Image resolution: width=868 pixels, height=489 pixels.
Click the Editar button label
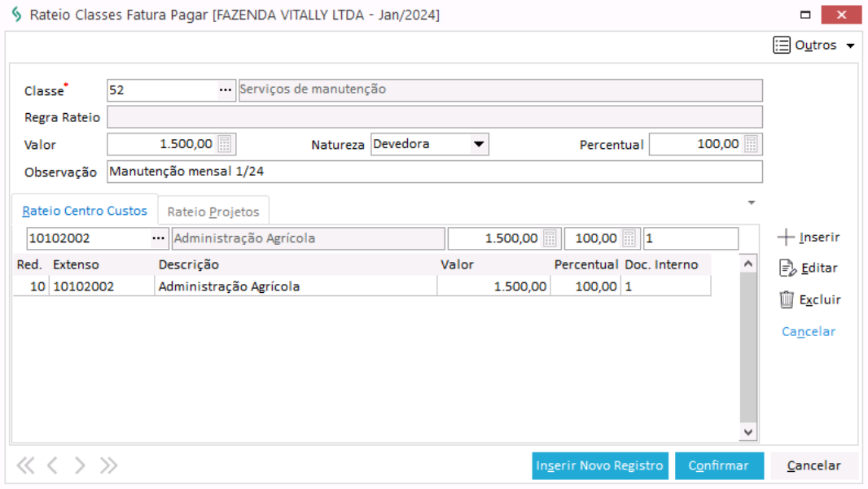tap(819, 269)
